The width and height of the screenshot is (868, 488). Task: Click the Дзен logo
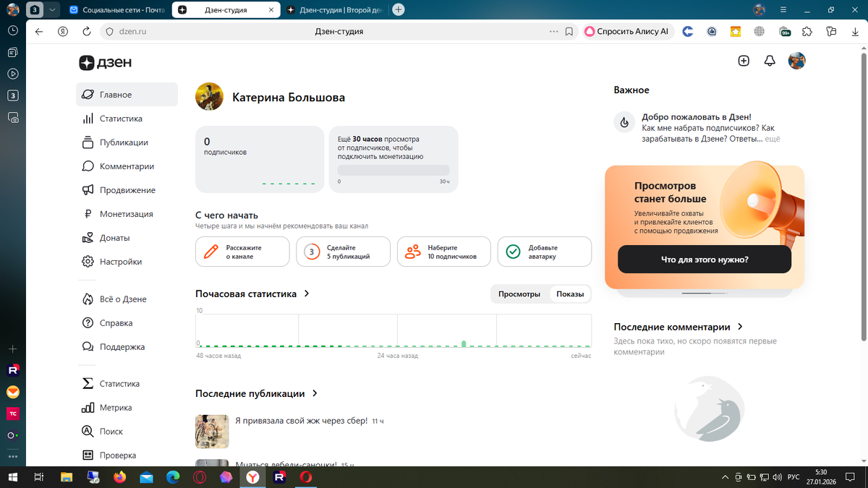106,63
